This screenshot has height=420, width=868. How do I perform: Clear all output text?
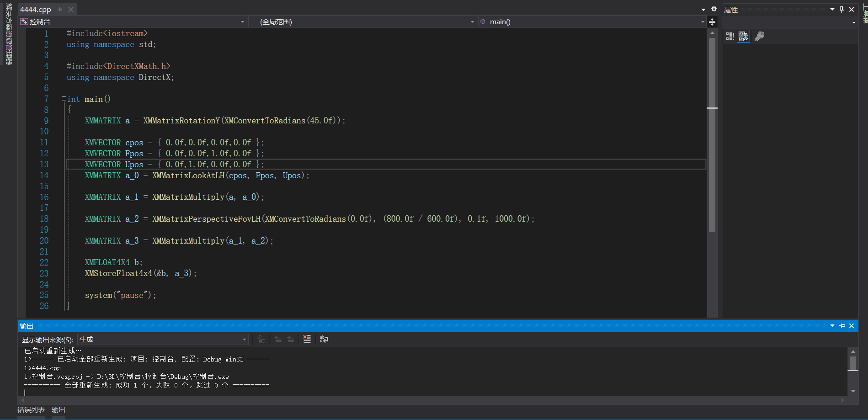(x=307, y=339)
